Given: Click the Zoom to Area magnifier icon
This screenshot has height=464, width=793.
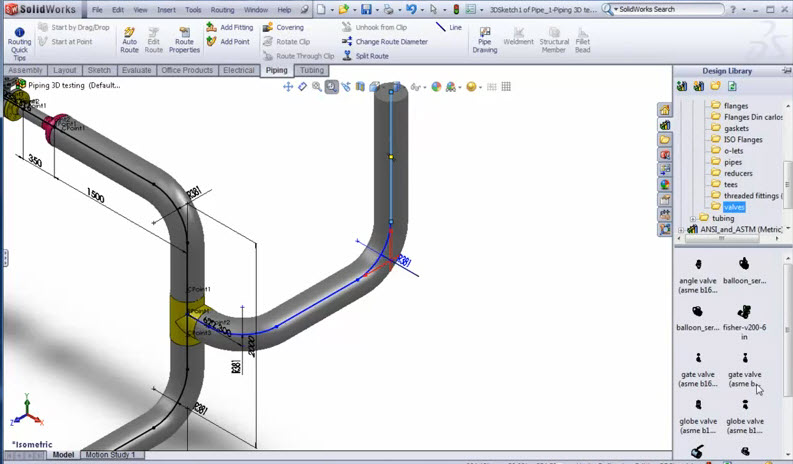Looking at the screenshot, I should [x=331, y=87].
